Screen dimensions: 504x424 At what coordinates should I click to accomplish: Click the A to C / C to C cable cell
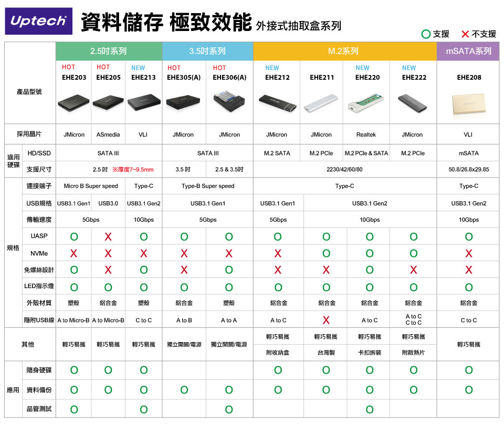[x=413, y=319]
